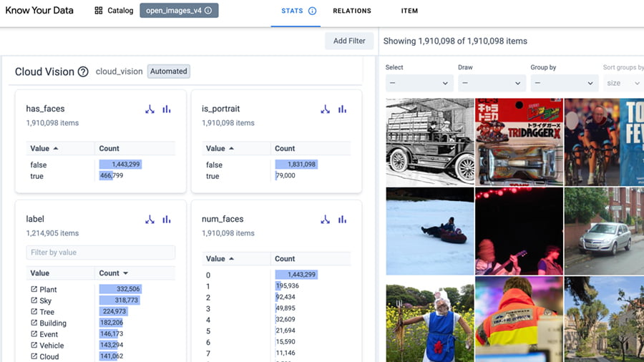Click the open_images_v4 dataset chip

[179, 11]
